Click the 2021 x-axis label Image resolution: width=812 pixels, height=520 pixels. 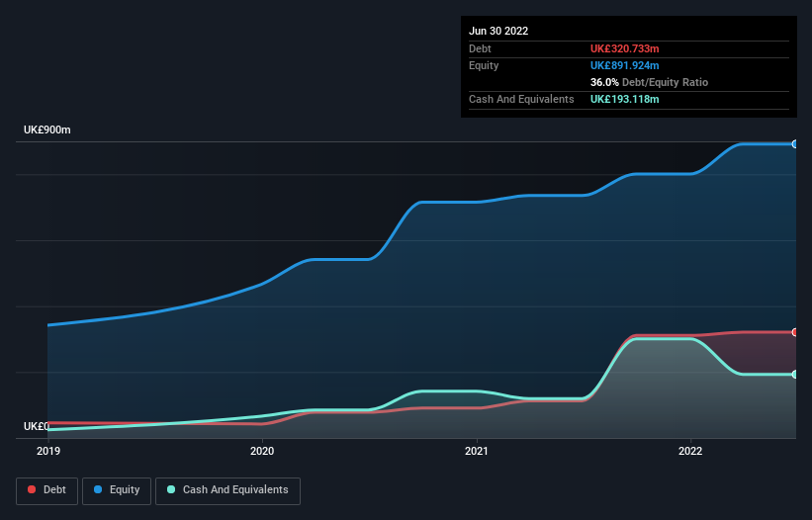click(477, 451)
